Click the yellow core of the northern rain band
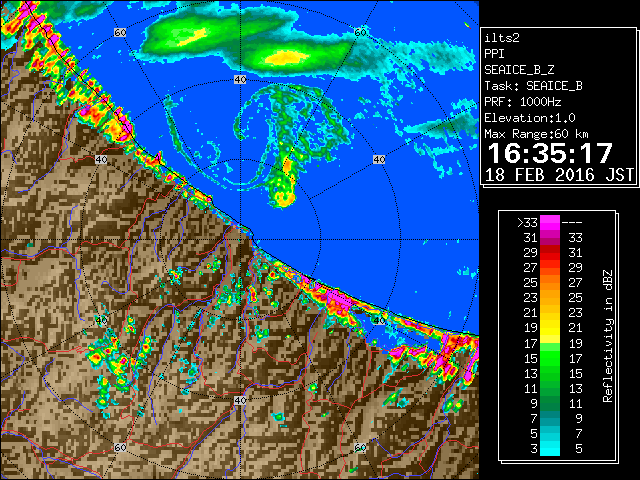The image size is (640, 480). [x=287, y=57]
